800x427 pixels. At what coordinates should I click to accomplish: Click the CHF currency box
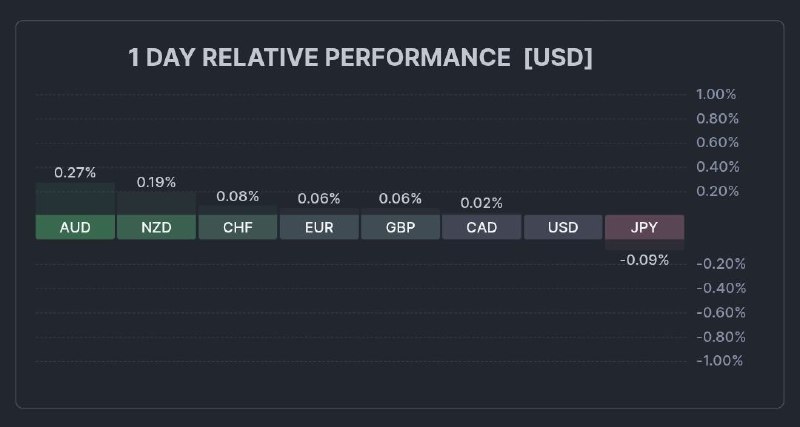[238, 228]
